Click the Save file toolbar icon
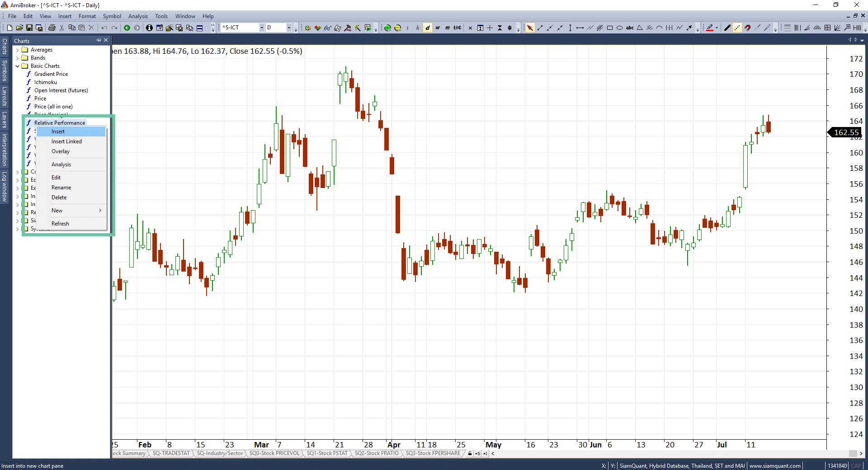The width and height of the screenshot is (868, 470). coord(29,28)
